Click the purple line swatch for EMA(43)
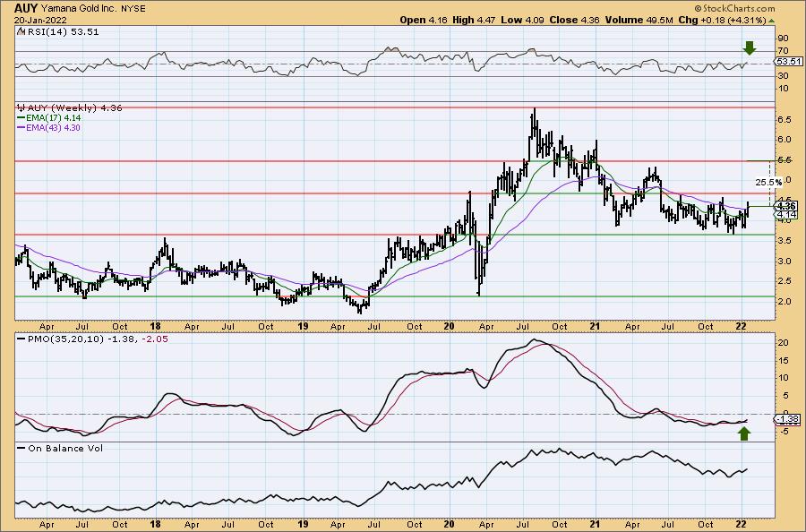Screen dimensions: 806x532 pos(21,127)
